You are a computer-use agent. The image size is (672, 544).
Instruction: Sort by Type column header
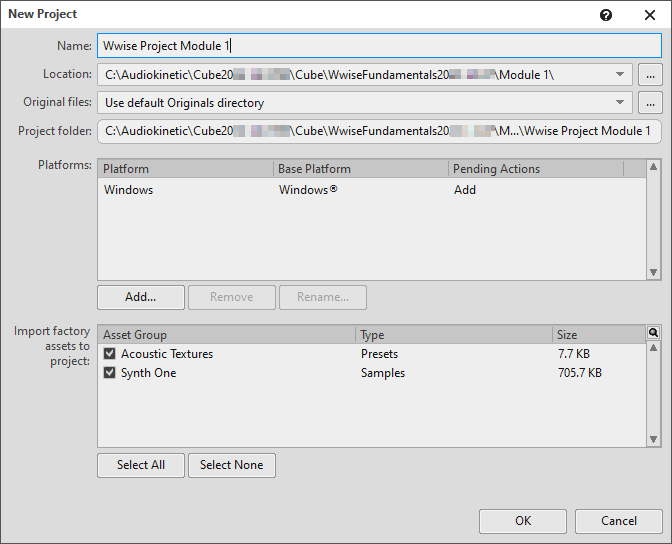pos(454,335)
